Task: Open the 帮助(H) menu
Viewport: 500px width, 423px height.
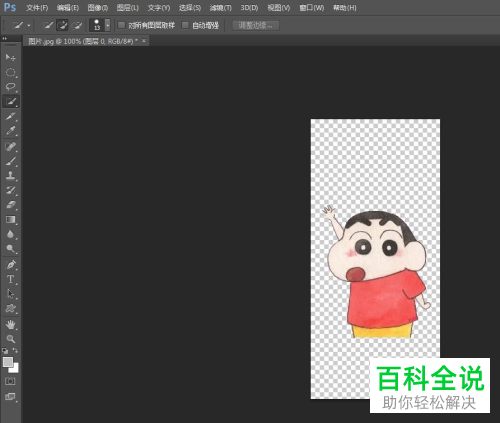Action: pos(345,8)
